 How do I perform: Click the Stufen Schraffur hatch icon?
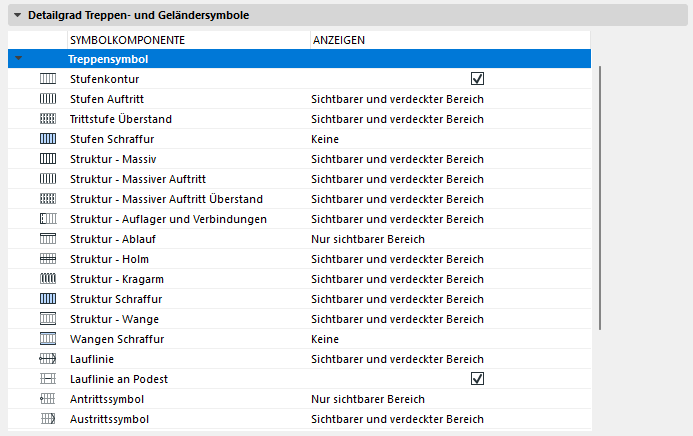pos(48,139)
